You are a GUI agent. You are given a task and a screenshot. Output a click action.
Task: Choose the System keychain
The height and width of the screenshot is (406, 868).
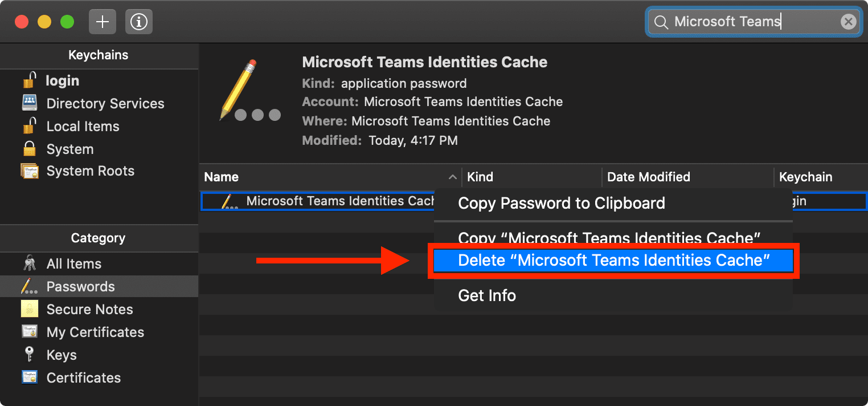(x=69, y=149)
